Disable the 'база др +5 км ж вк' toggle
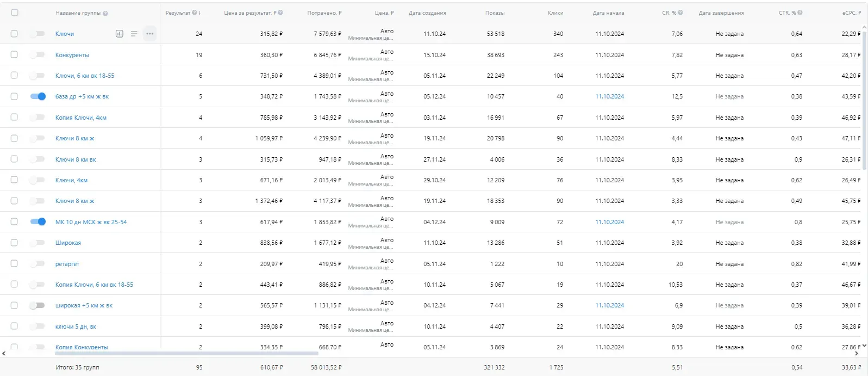 click(x=38, y=96)
